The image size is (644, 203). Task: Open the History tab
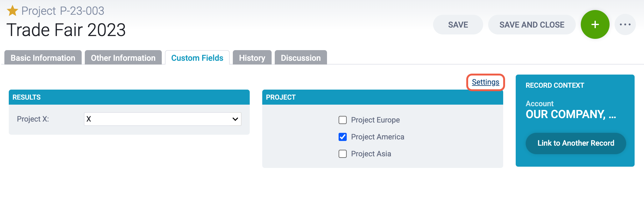252,58
